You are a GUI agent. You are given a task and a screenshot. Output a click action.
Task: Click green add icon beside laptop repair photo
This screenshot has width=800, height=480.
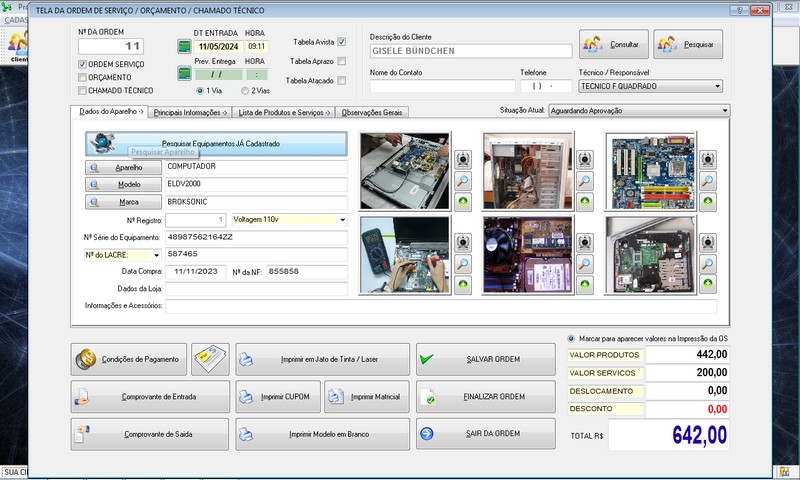click(x=463, y=201)
